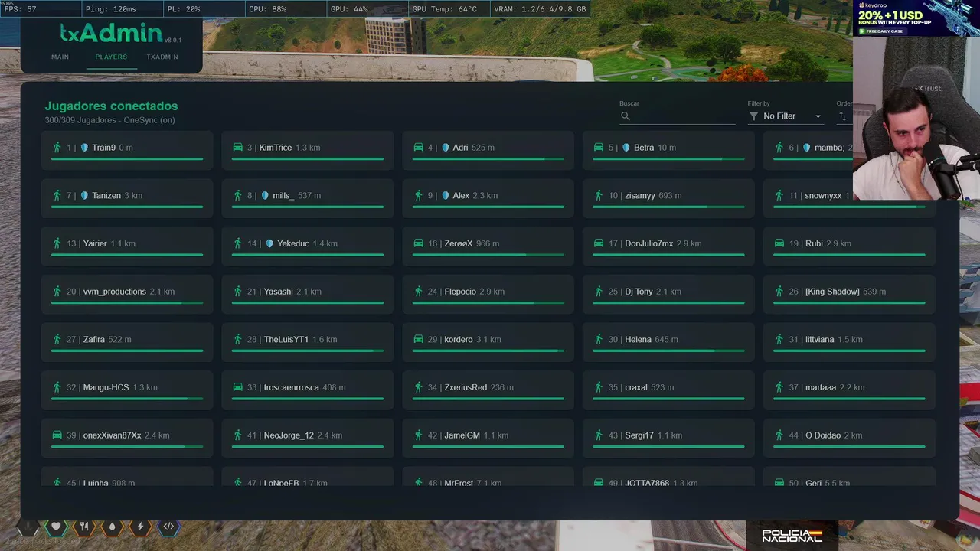980x551 pixels.
Task: Select player zisamyy
Action: 669,198
